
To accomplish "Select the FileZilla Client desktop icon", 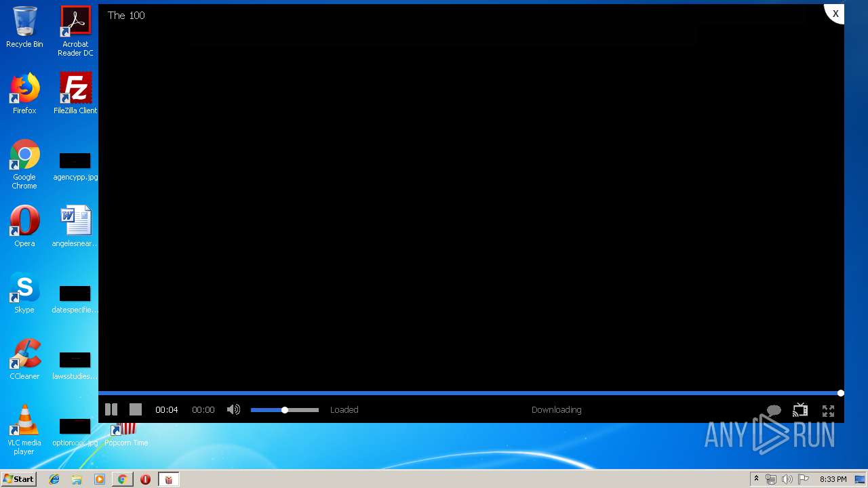I will click(75, 94).
